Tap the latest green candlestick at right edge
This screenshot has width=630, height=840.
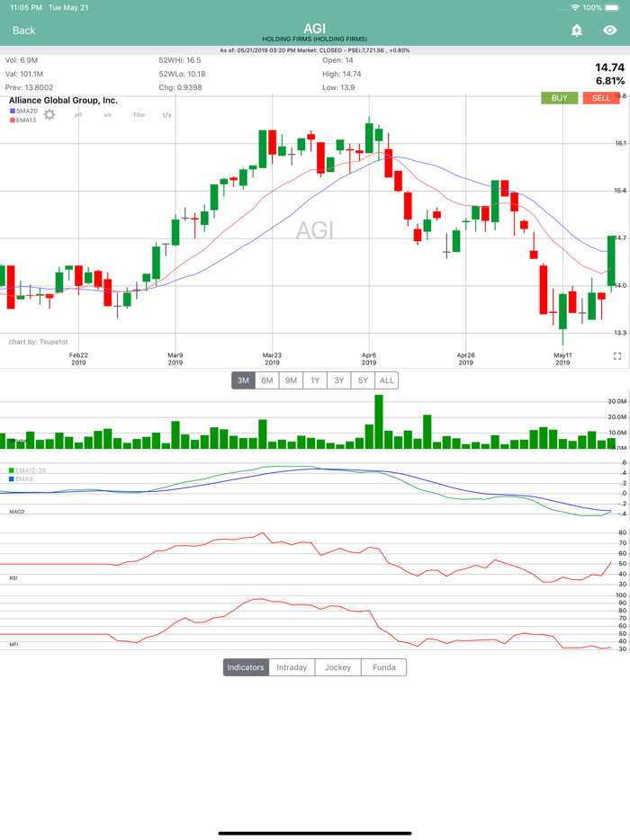coord(611,260)
